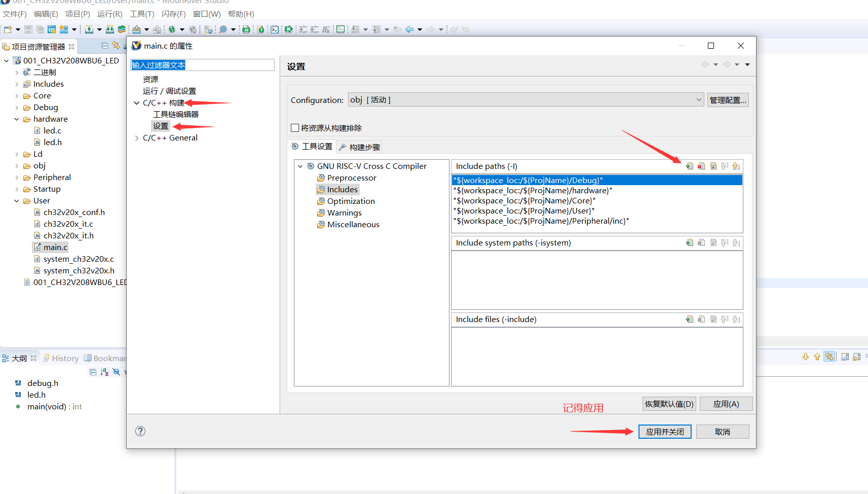Collapse the 001_CH32V208WBU6_LED project root
The width and height of the screenshot is (868, 494).
(6, 61)
